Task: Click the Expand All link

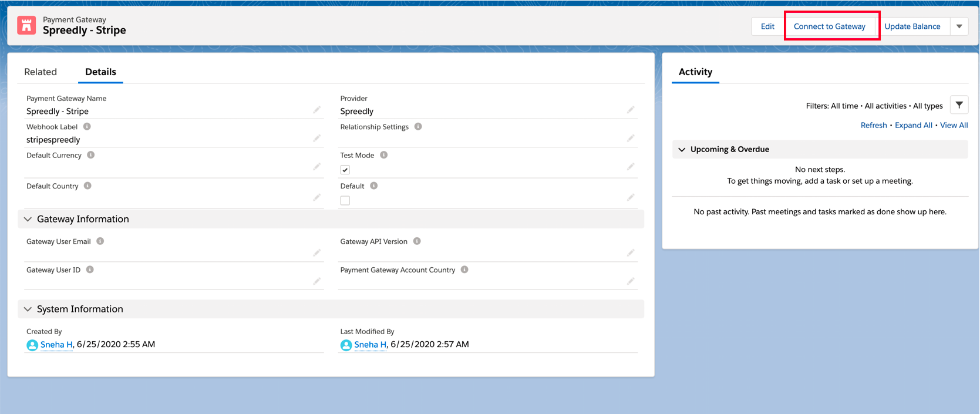Action: [913, 125]
